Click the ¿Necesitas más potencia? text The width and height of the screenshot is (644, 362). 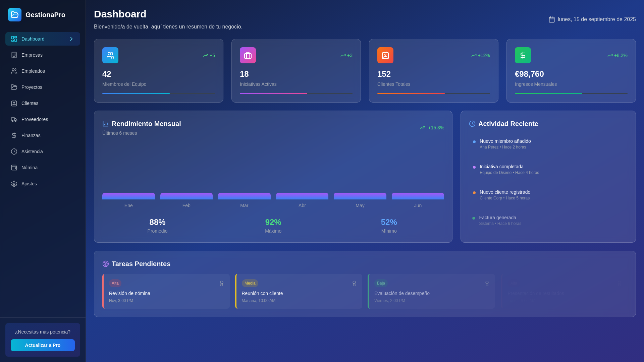43,332
